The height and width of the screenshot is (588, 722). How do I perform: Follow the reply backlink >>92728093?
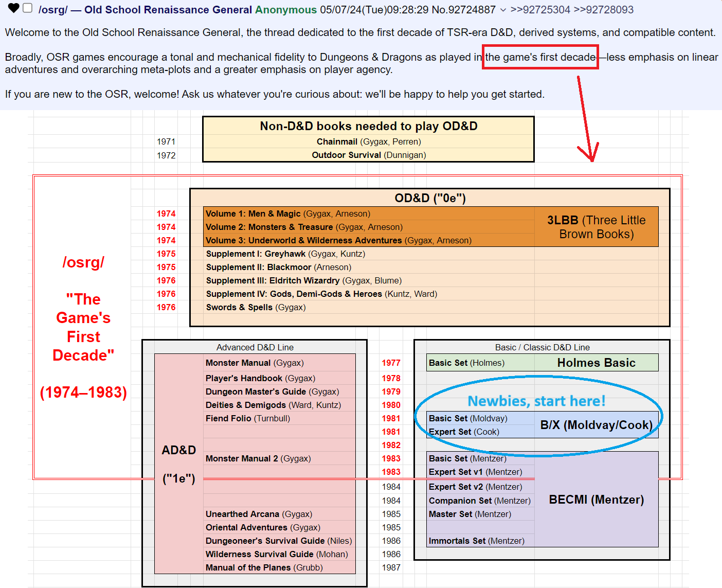(604, 10)
